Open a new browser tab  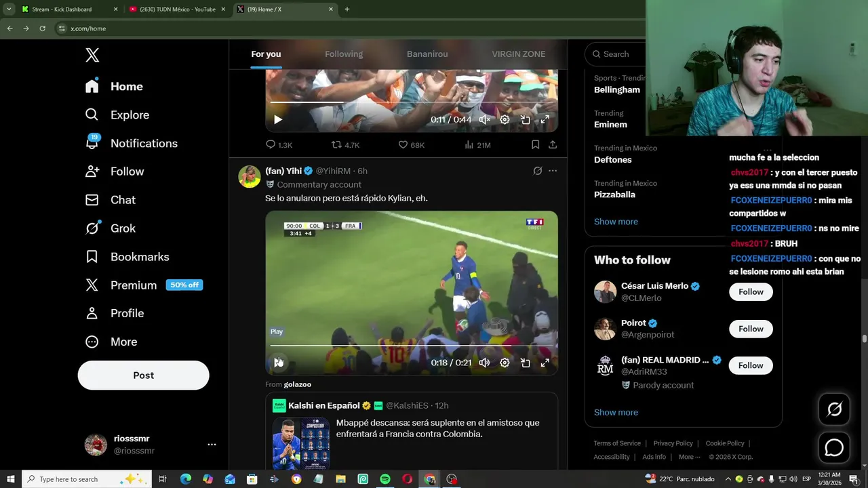pos(347,9)
